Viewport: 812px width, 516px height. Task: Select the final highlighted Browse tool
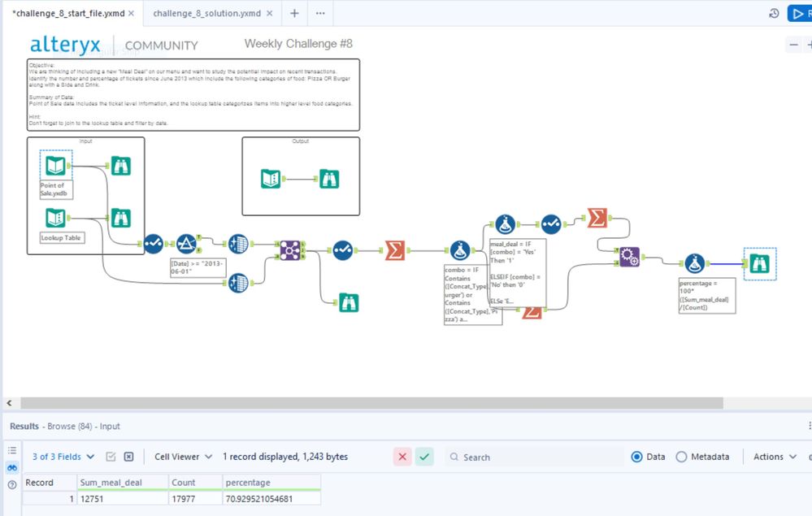click(x=760, y=263)
